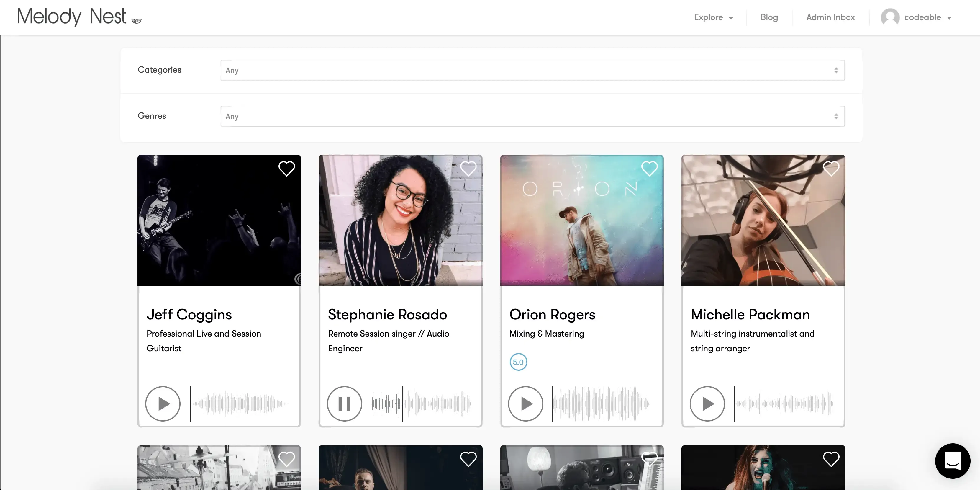Click the Melody Nest logo

(x=79, y=17)
